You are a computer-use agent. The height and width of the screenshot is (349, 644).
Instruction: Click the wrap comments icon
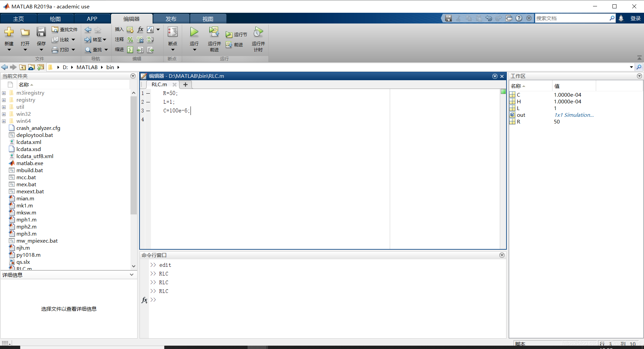pyautogui.click(x=150, y=40)
